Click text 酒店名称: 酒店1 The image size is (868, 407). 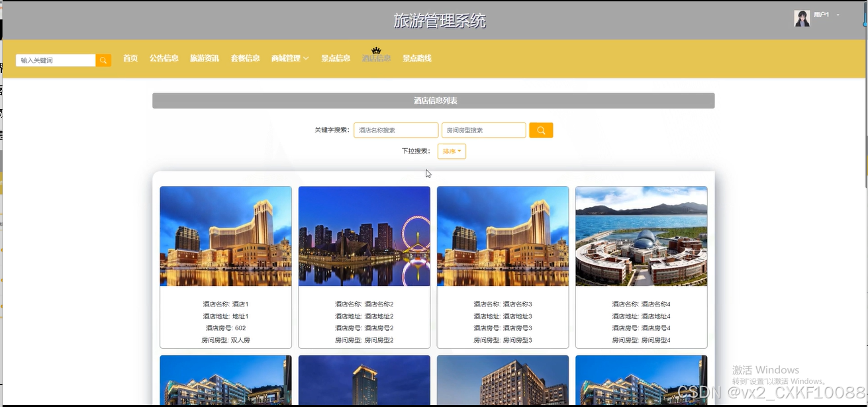click(226, 304)
